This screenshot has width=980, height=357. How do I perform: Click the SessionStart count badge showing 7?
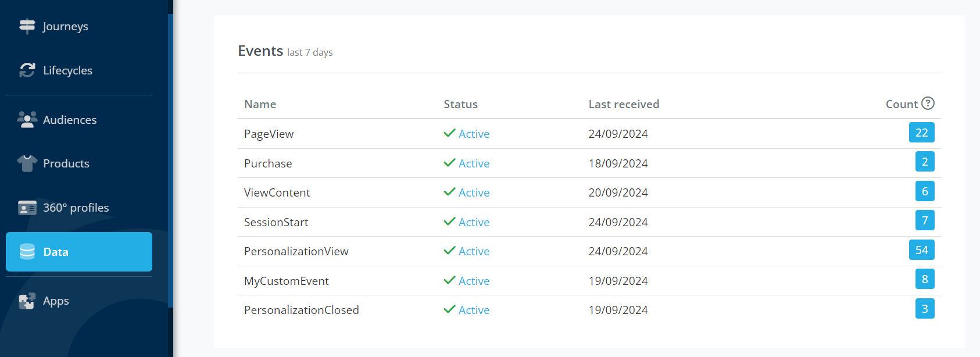point(925,220)
